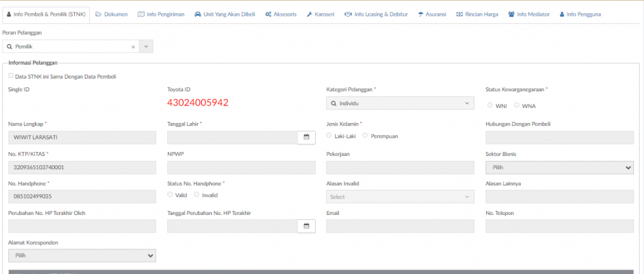Open the Alasan Invalid Select dropdown
Viewport: 644px width, 274px height.
[400, 197]
